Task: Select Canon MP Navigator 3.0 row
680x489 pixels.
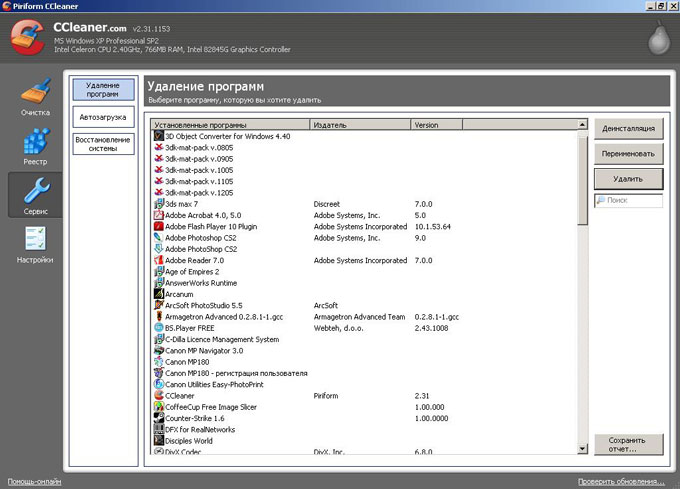Action: [364, 350]
